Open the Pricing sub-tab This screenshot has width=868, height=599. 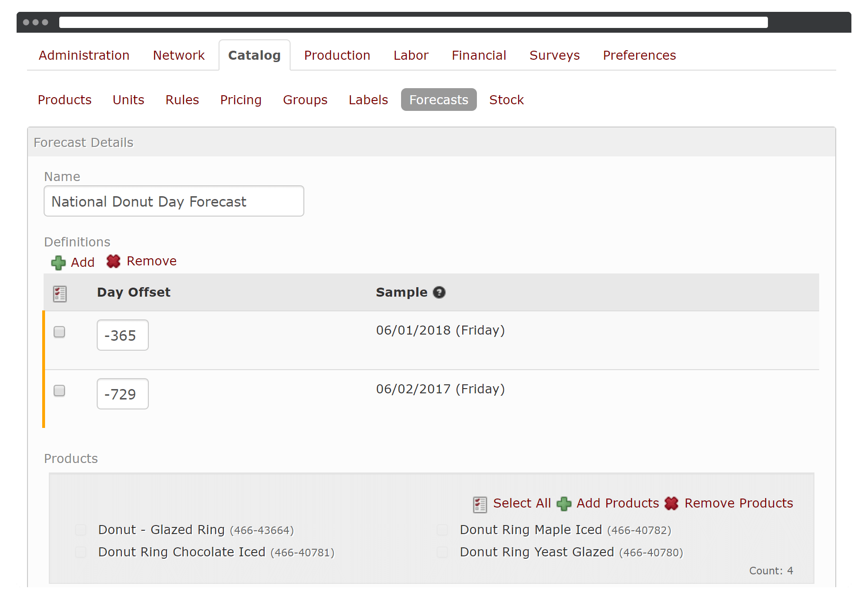[241, 100]
